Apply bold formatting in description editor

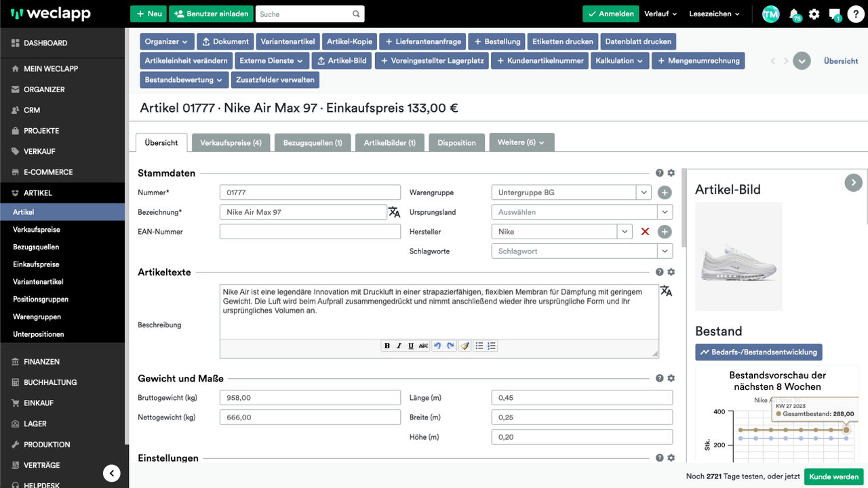pyautogui.click(x=387, y=346)
